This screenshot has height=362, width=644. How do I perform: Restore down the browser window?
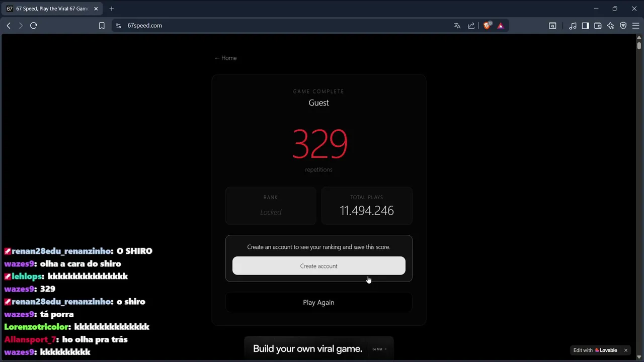[615, 9]
